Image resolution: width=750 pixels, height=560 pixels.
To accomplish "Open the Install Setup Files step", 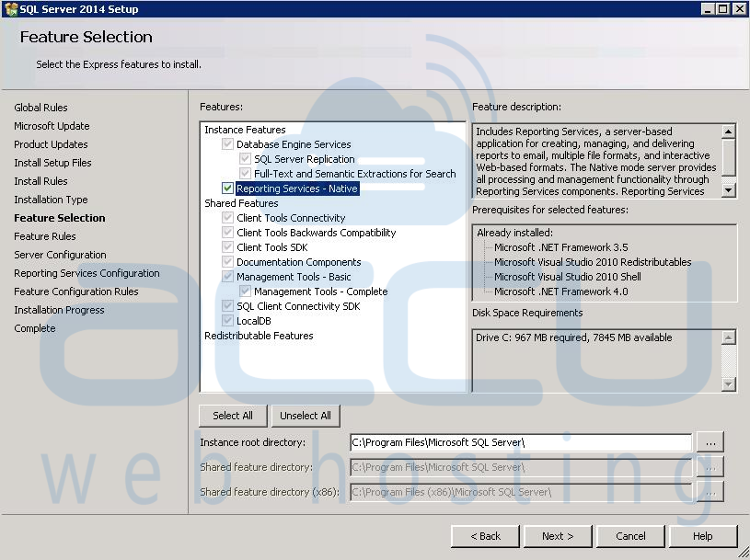I will [52, 163].
